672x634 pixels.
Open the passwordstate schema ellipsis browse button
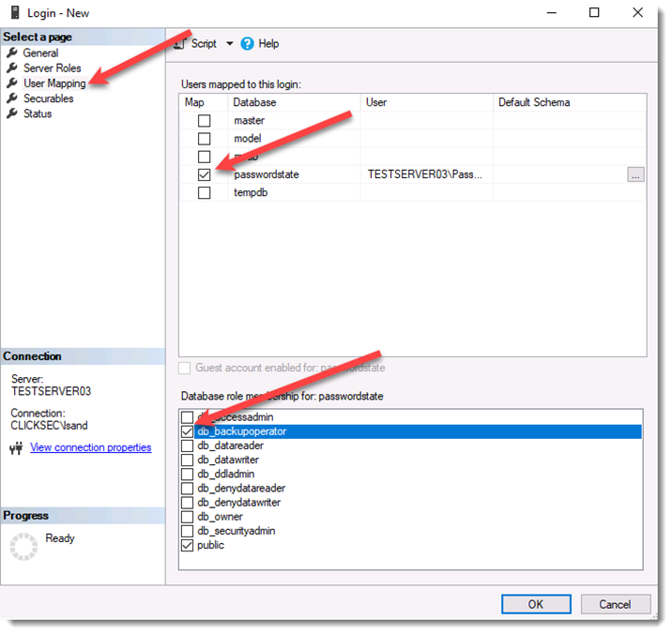coord(635,174)
